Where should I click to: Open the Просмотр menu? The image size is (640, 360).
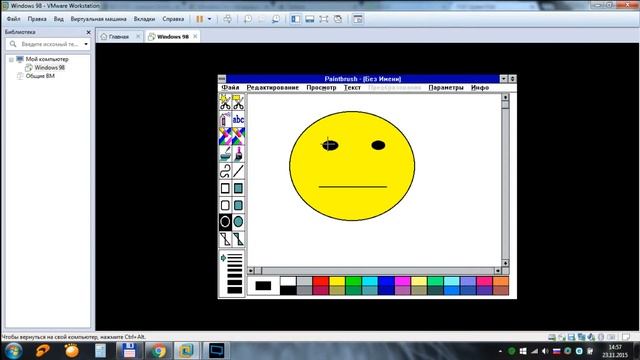tap(321, 87)
